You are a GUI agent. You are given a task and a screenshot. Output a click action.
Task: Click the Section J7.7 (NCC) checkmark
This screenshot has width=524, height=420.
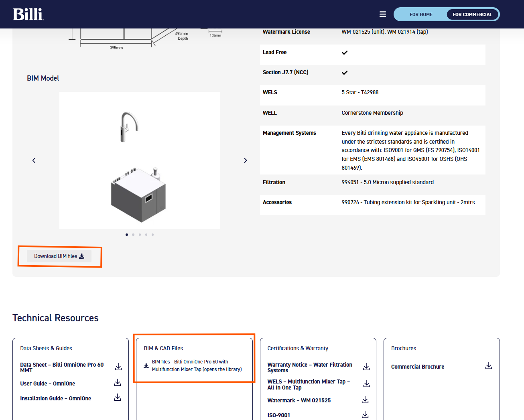coord(345,73)
